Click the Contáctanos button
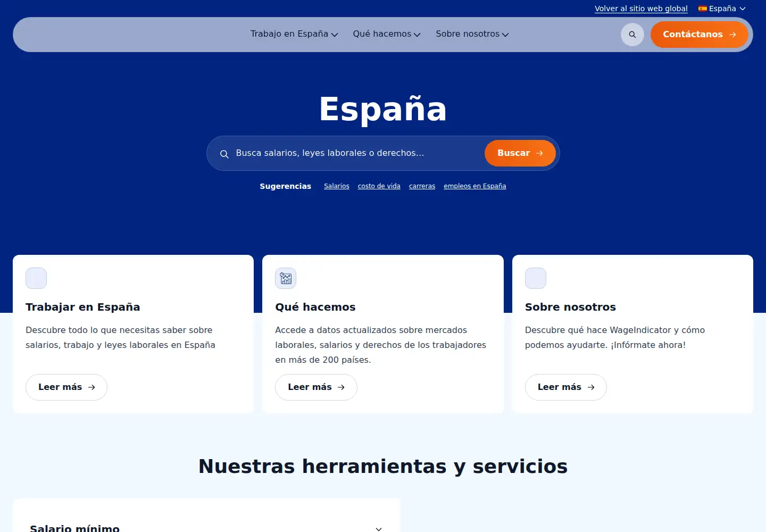The image size is (766, 532). pyautogui.click(x=700, y=35)
